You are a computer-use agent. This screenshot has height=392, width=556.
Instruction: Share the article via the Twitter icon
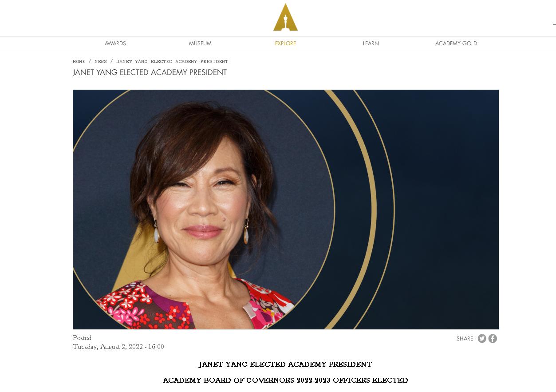click(482, 338)
